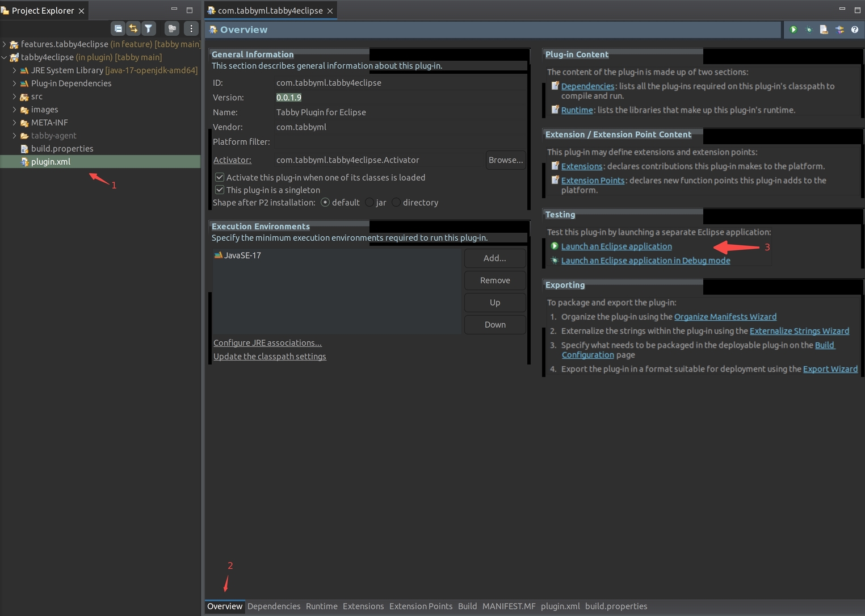
Task: Close the com.tabbyml.tabby4eclipse editor tab
Action: 330,11
